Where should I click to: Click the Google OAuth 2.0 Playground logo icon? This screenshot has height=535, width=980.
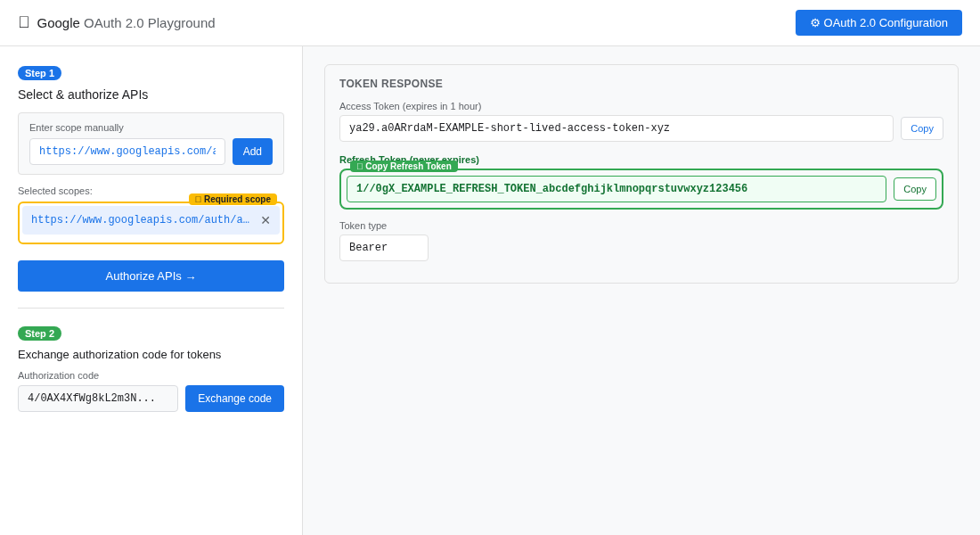click(24, 22)
